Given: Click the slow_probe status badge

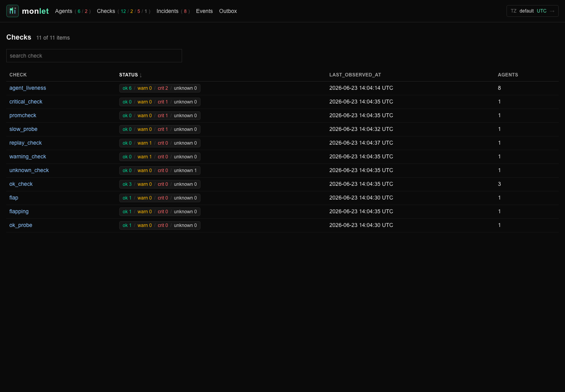Looking at the screenshot, I should point(160,129).
